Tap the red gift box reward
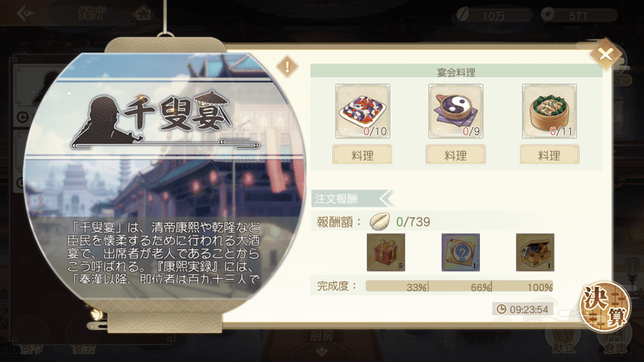 pyautogui.click(x=386, y=253)
